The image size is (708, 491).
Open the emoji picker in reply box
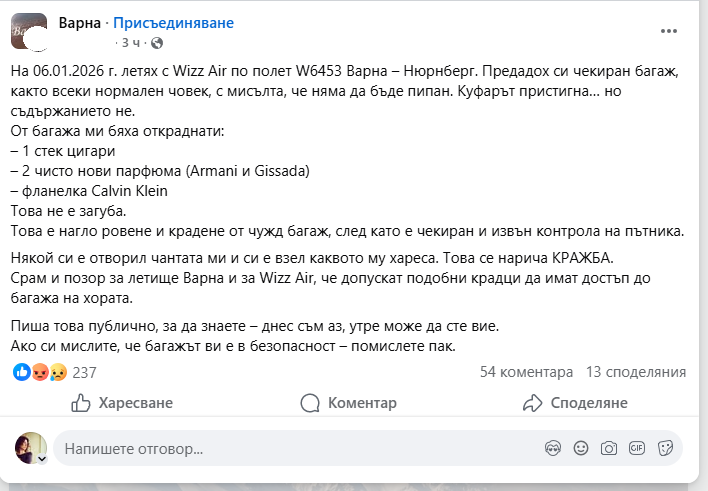click(x=581, y=449)
